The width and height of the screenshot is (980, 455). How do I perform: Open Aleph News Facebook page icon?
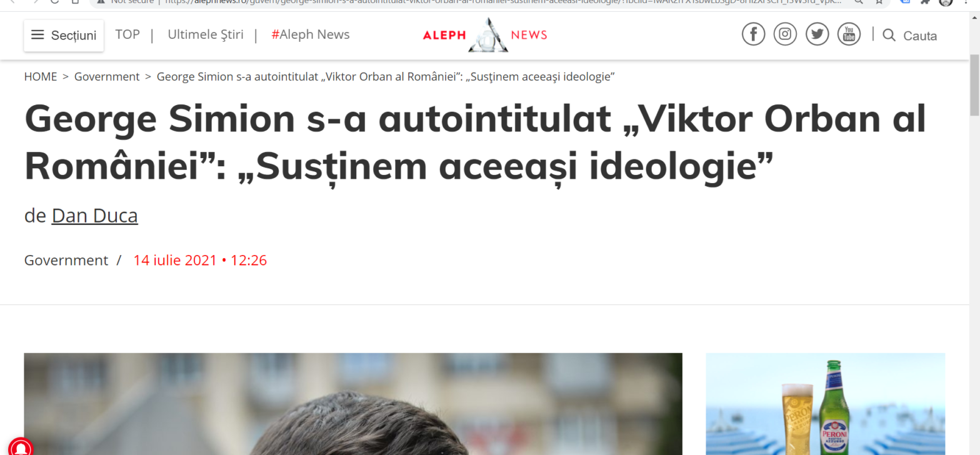coord(753,34)
